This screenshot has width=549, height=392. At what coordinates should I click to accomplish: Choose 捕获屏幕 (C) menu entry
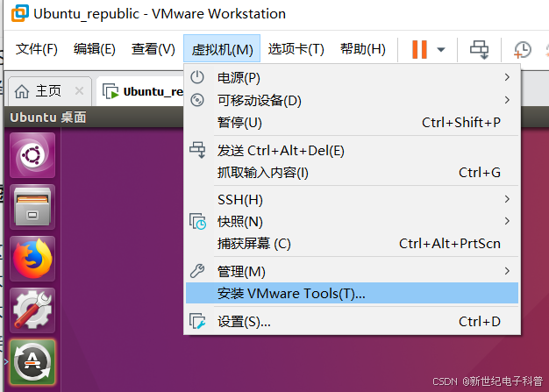click(x=352, y=244)
